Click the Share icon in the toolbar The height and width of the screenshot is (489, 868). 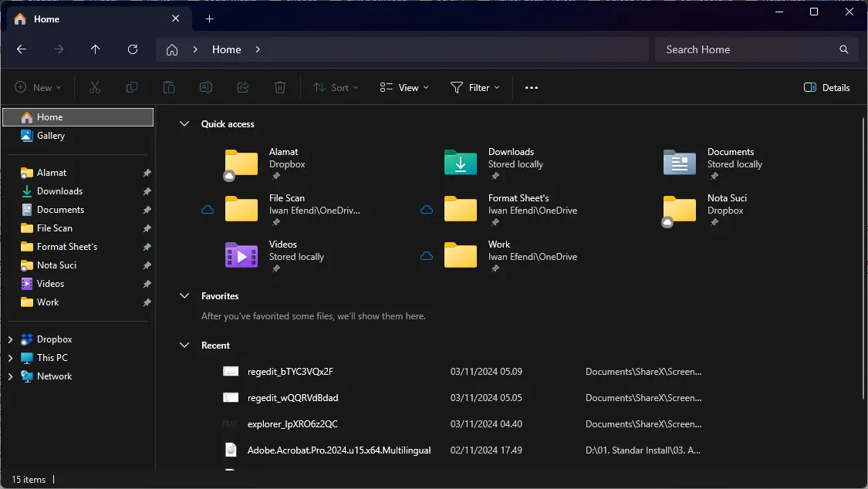coord(242,87)
